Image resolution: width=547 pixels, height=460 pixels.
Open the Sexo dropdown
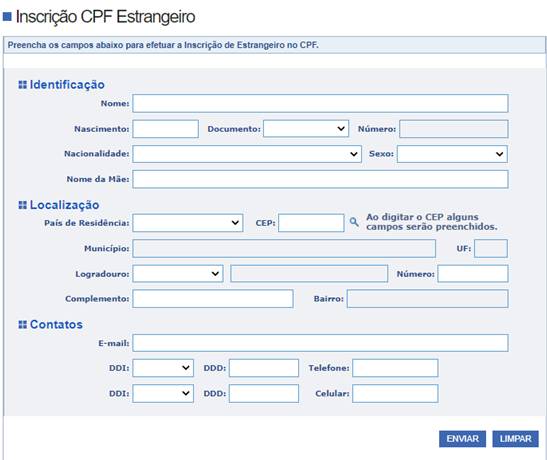(x=452, y=154)
